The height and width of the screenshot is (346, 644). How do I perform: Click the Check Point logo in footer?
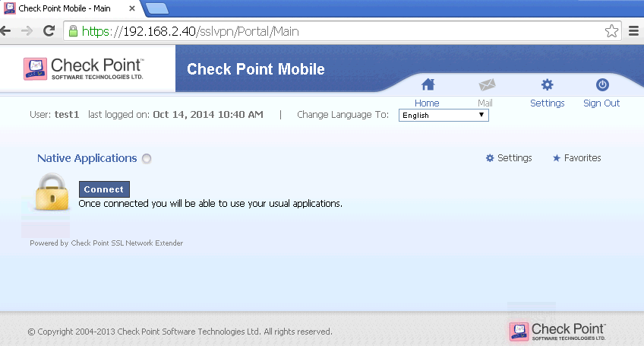pos(557,332)
